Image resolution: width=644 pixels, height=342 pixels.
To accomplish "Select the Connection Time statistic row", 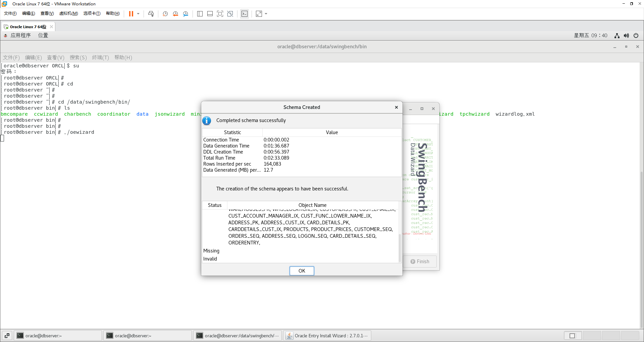I will 302,140.
